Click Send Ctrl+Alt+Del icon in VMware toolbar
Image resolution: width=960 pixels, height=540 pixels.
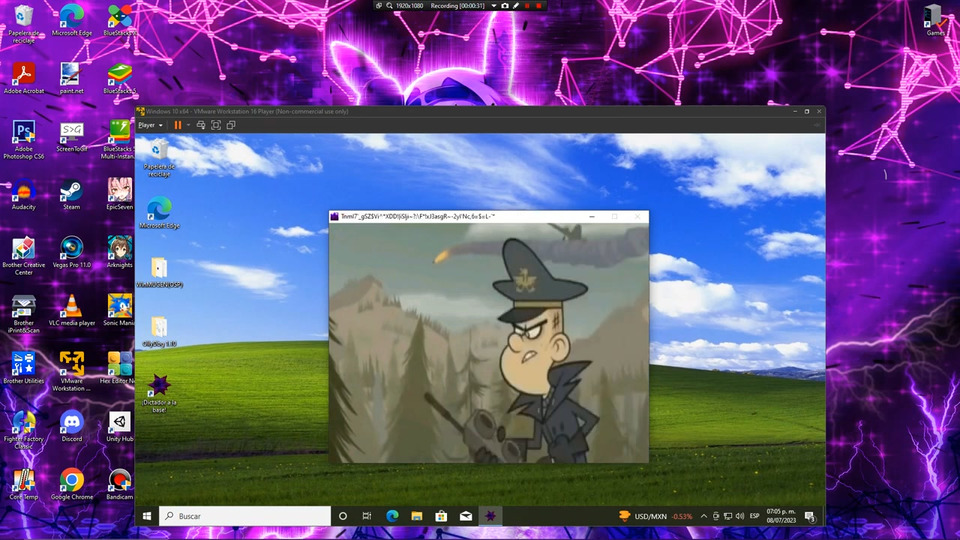(x=201, y=125)
